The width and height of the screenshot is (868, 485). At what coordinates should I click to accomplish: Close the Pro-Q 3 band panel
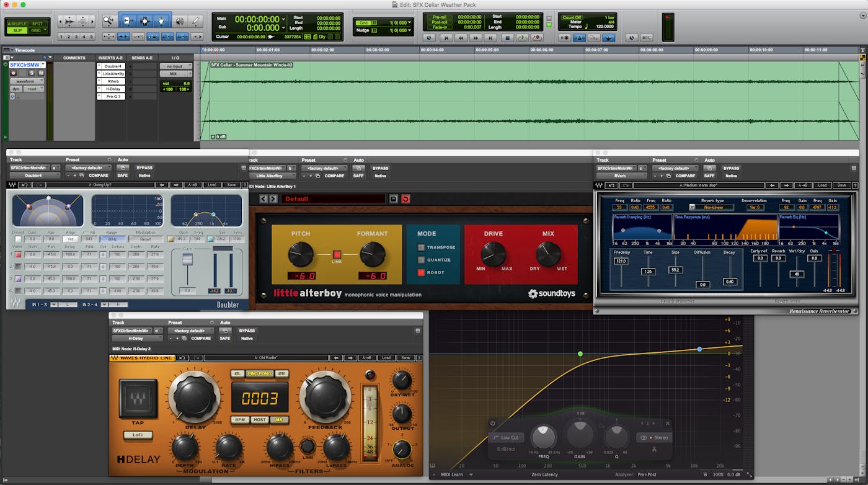click(668, 424)
